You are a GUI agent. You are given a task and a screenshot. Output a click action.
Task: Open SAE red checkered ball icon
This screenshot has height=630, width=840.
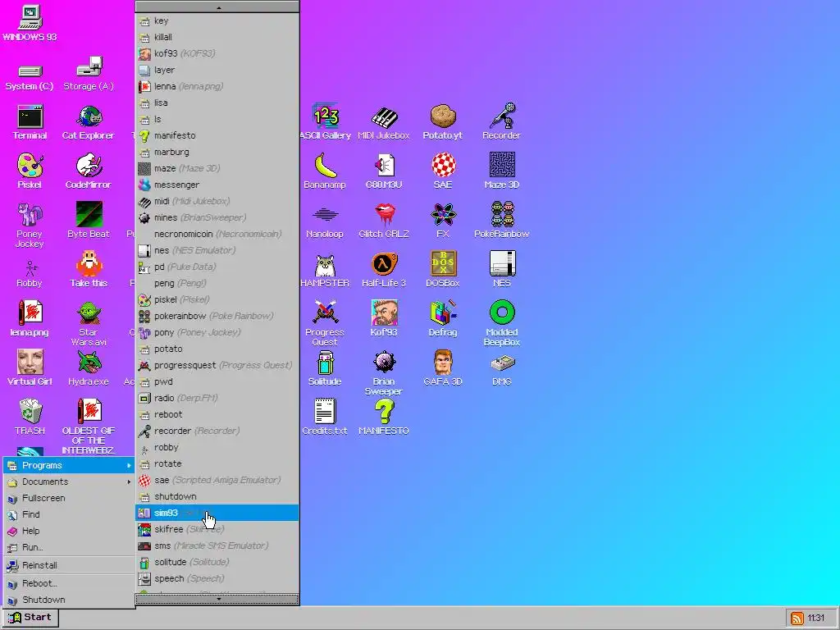click(x=443, y=171)
